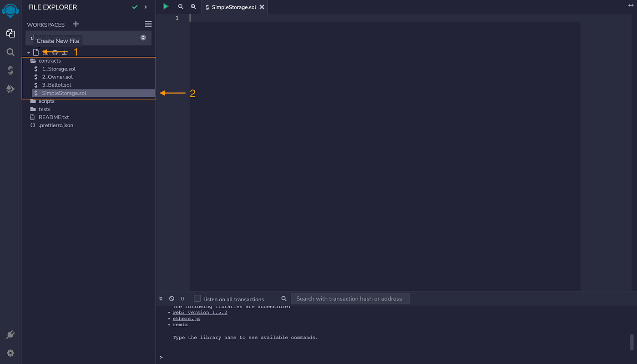Image resolution: width=637 pixels, height=364 pixels.
Task: Enable listen on all transactions checkbox
Action: tap(197, 299)
